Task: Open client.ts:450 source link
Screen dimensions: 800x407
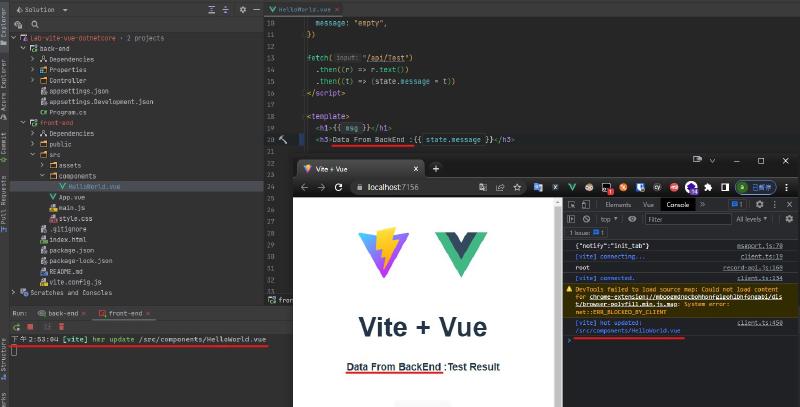Action: [760, 323]
